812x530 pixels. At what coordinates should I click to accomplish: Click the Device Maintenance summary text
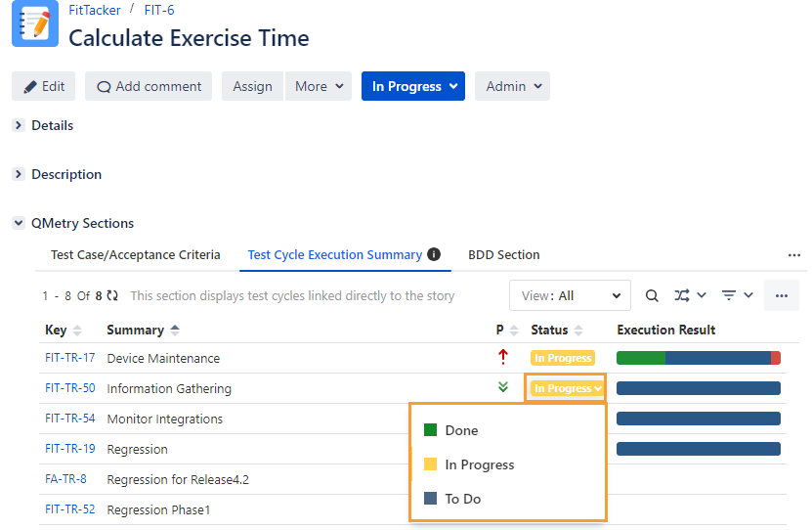(x=163, y=359)
